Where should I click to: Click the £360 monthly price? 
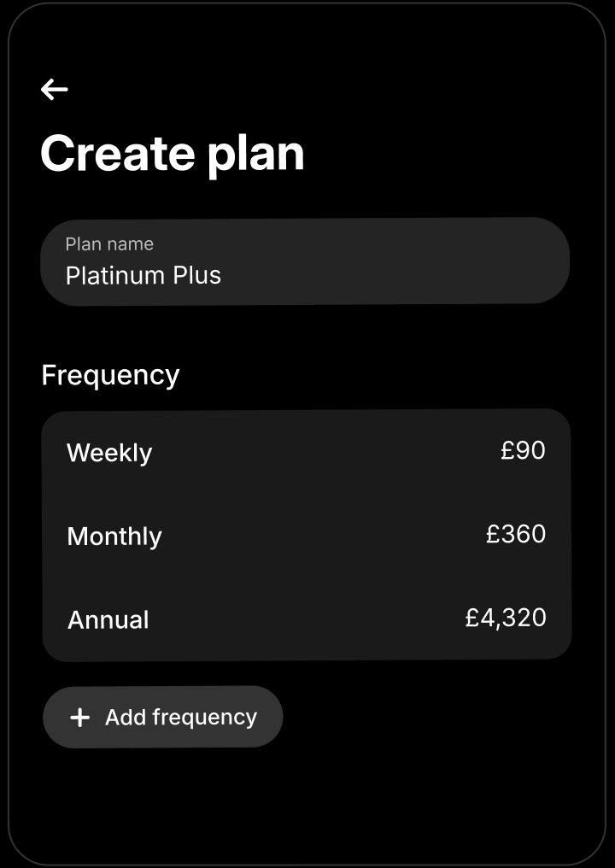[516, 534]
